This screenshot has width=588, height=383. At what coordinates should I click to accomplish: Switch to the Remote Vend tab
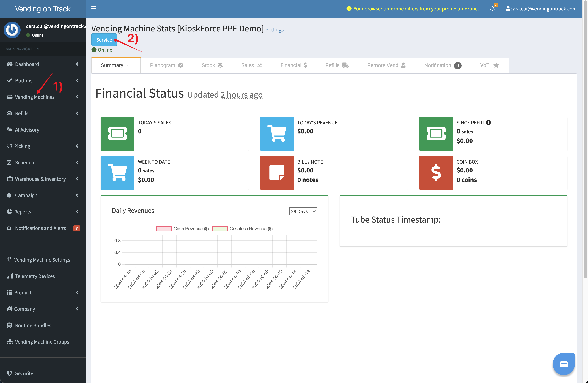pos(386,65)
